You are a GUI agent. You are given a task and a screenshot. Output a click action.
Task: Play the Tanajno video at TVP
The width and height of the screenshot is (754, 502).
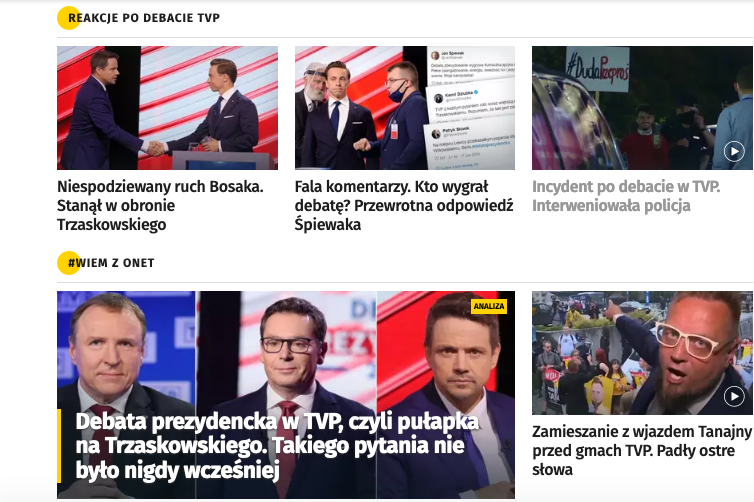point(734,397)
